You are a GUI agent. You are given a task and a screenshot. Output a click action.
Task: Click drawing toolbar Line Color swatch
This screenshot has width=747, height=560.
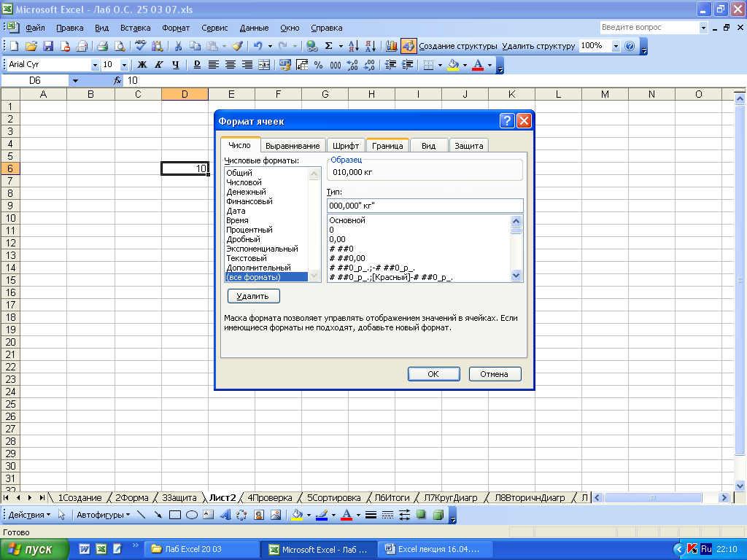(322, 515)
